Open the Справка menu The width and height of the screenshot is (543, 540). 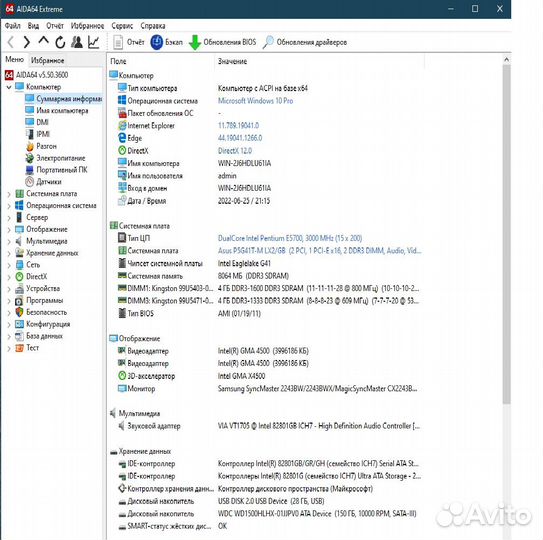153,26
